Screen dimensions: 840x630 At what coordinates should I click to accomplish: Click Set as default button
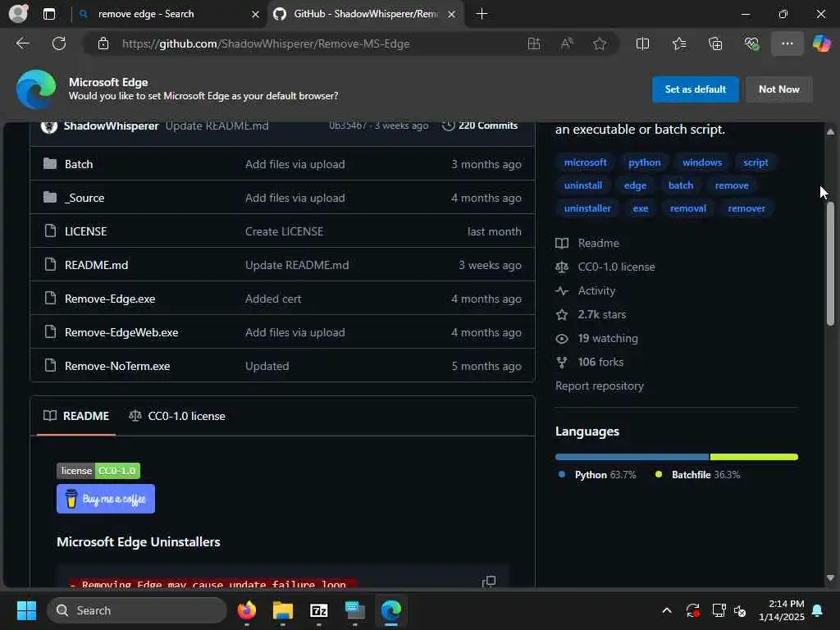pos(695,89)
